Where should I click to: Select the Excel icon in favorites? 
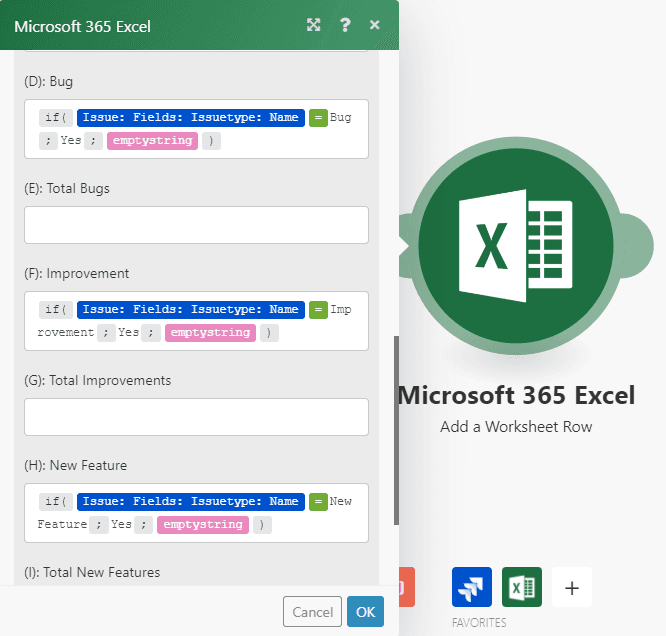click(522, 587)
